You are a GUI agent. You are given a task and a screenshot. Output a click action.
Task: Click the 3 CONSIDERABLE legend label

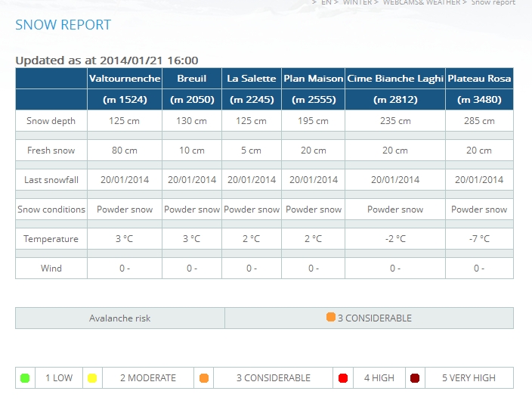[x=274, y=378]
